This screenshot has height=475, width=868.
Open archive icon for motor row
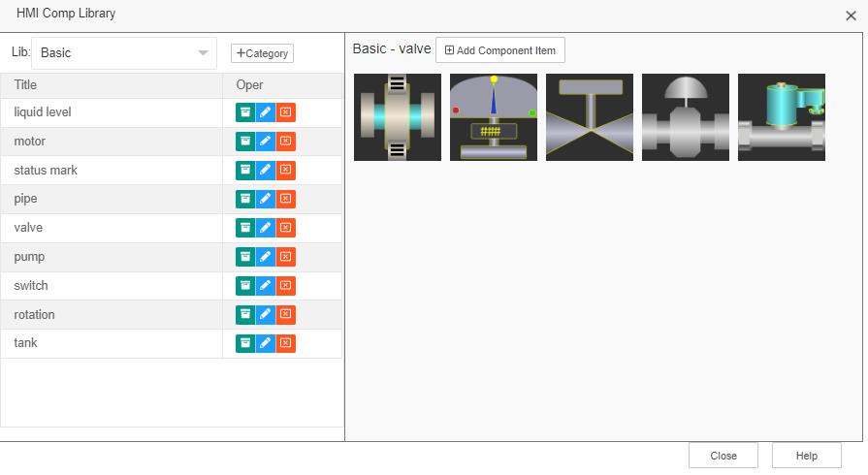pyautogui.click(x=245, y=142)
